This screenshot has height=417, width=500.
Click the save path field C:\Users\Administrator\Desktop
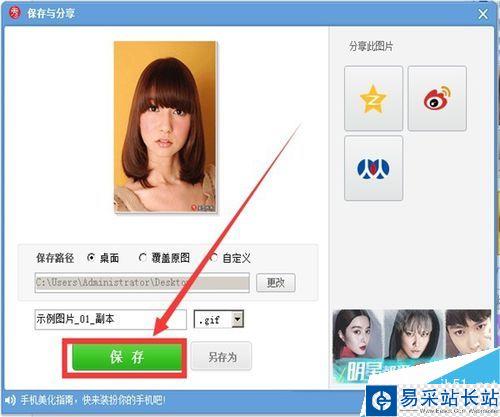tap(142, 283)
